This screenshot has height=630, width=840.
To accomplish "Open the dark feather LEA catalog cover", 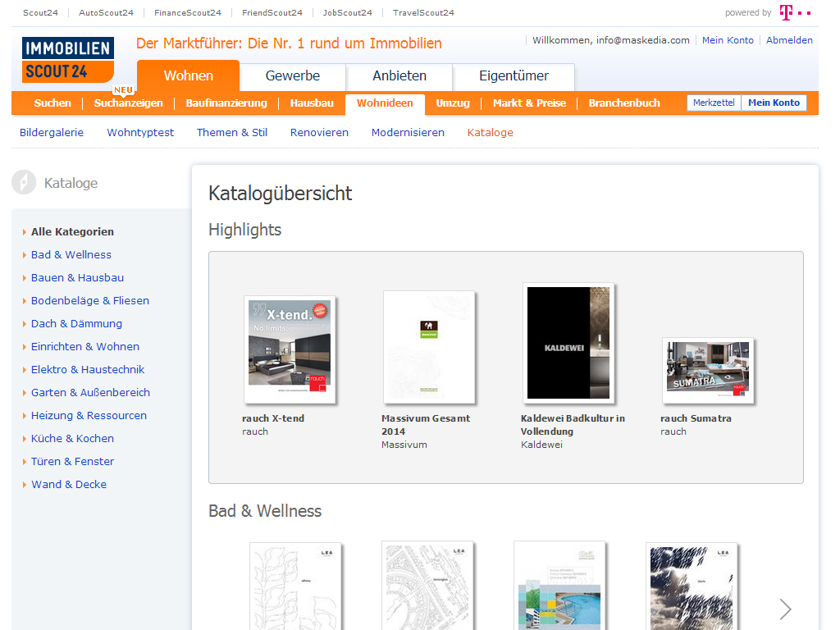I will 692,587.
